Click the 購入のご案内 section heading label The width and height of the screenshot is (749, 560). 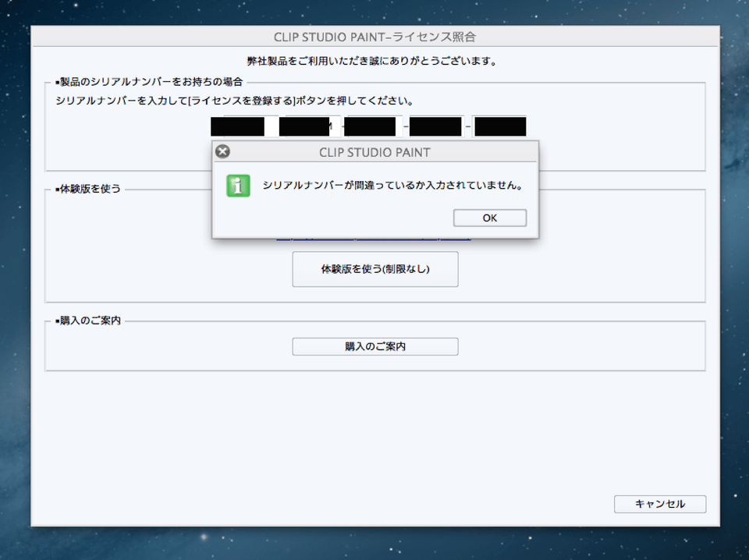(x=88, y=321)
